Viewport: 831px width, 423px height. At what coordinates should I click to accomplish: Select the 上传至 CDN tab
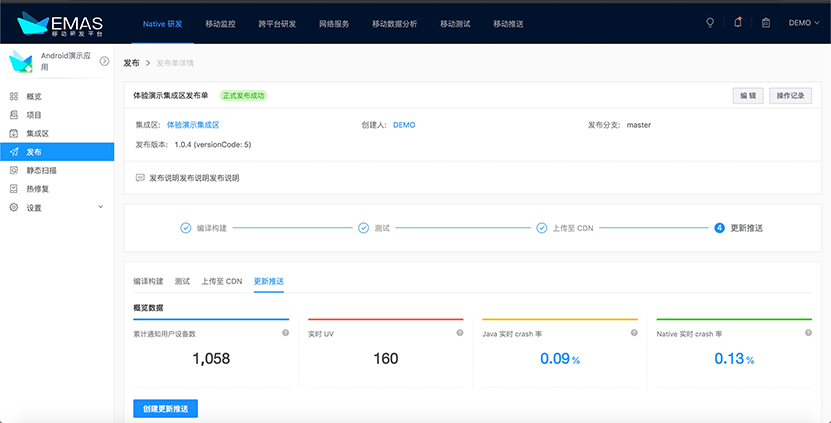[221, 281]
